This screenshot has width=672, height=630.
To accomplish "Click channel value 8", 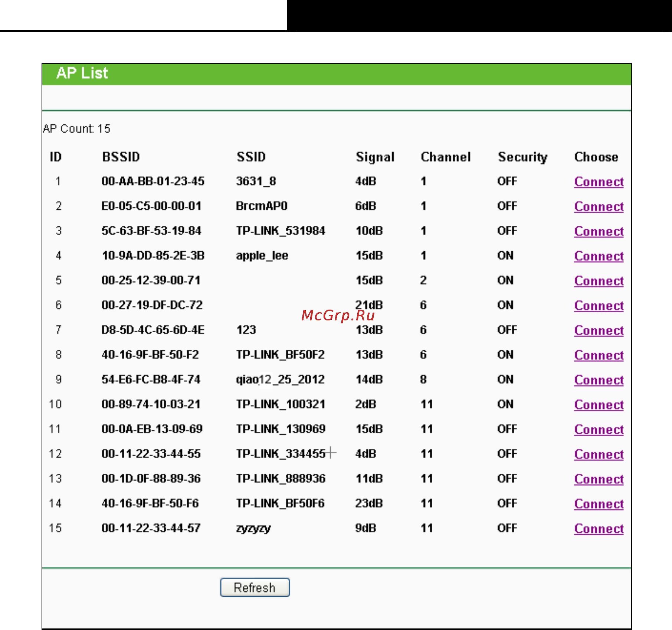I will [423, 379].
